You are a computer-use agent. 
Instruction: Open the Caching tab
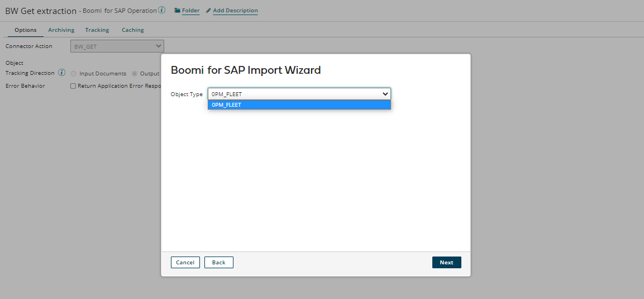pyautogui.click(x=133, y=30)
